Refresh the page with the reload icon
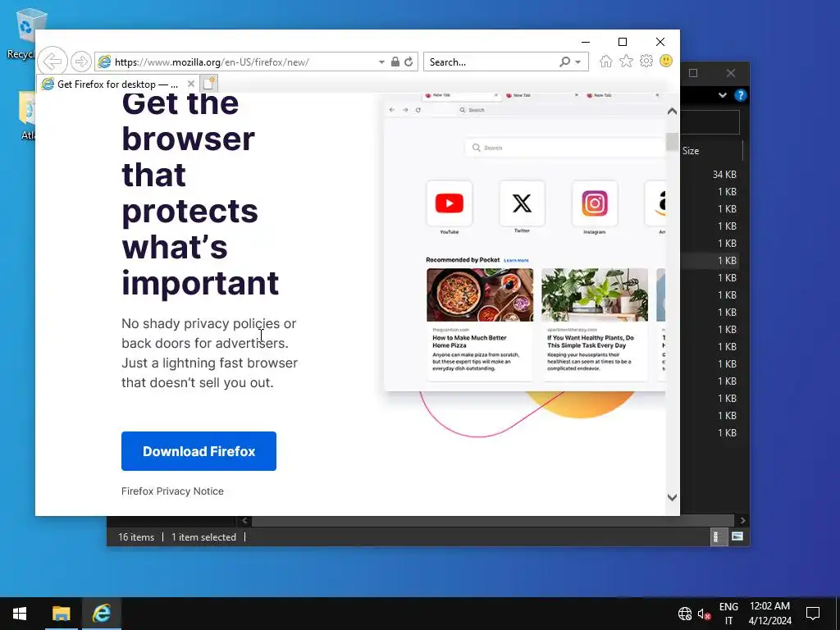Viewport: 840px width, 630px height. click(409, 62)
